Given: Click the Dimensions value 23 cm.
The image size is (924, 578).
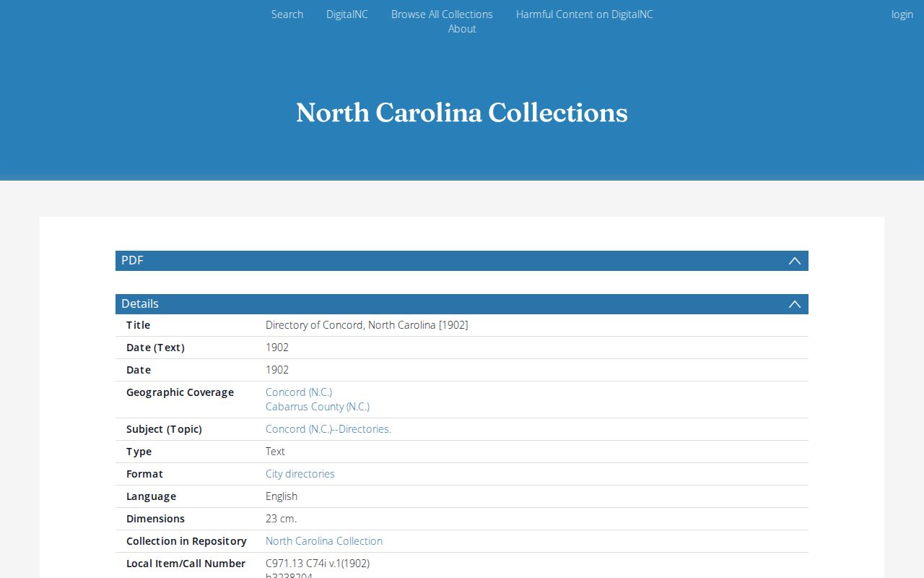Looking at the screenshot, I should coord(281,519).
